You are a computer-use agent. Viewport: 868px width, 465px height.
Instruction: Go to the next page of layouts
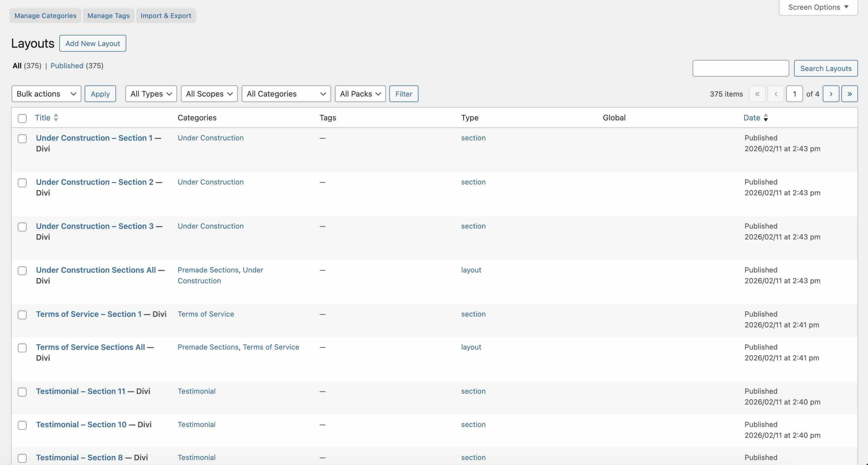pos(831,94)
